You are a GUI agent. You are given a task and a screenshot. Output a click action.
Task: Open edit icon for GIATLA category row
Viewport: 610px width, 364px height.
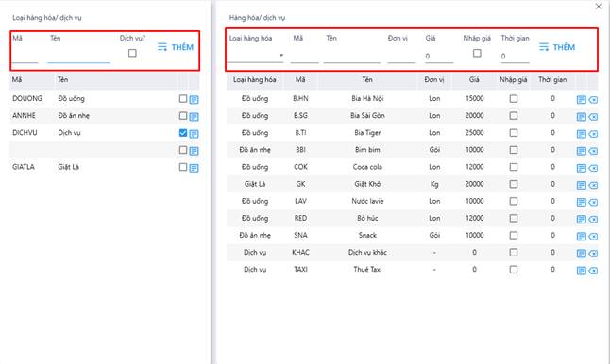point(194,168)
